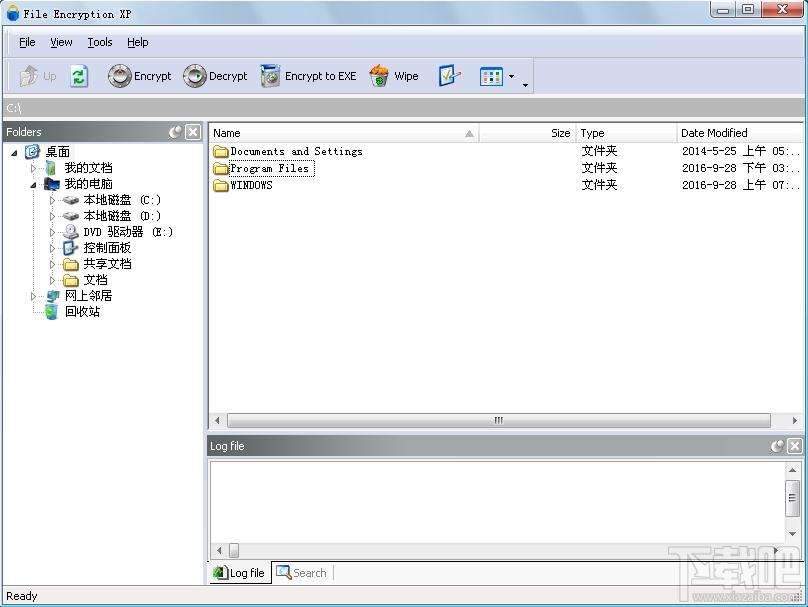The width and height of the screenshot is (808, 607).
Task: Open the View menu
Action: tap(61, 42)
